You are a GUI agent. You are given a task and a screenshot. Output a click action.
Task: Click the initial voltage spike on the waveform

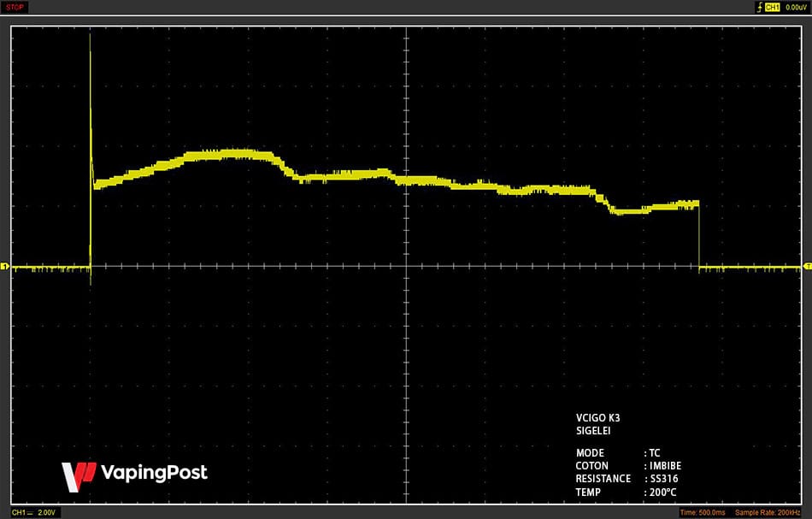click(91, 109)
